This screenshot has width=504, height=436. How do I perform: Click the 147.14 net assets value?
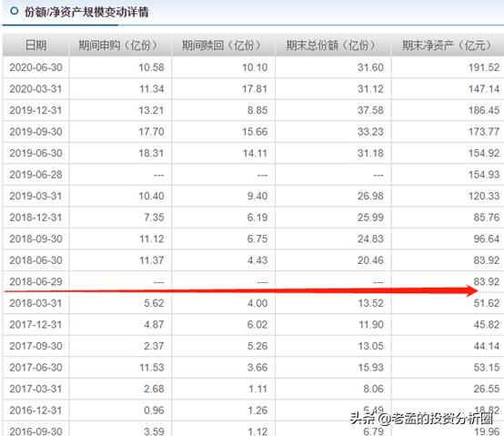coord(484,88)
